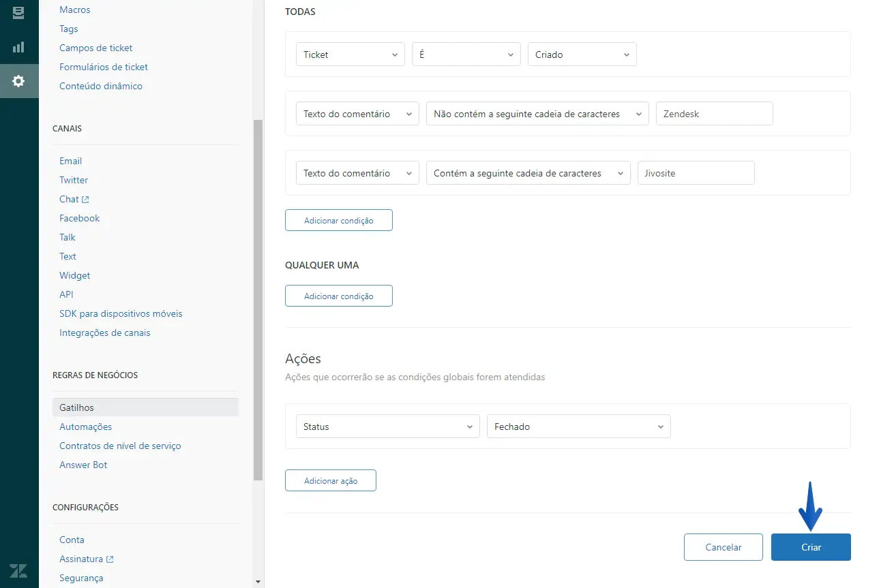Open the Criado value dropdown
Image resolution: width=894 pixels, height=588 pixels.
tap(582, 55)
